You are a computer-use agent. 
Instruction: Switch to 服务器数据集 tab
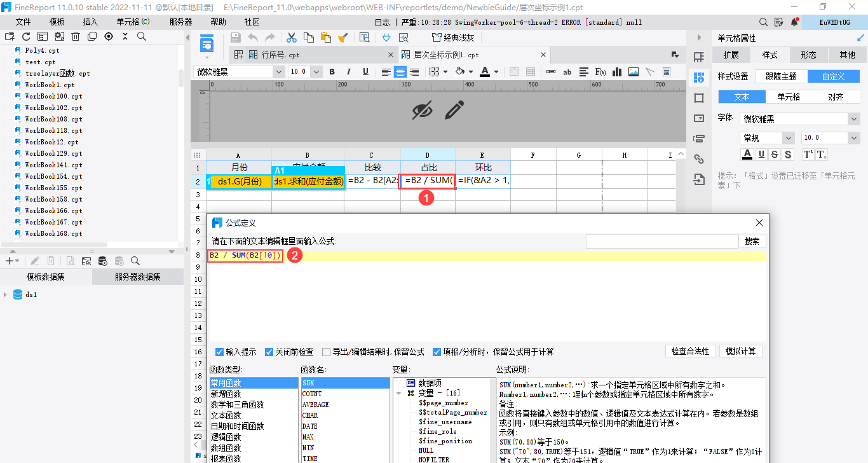coord(138,277)
